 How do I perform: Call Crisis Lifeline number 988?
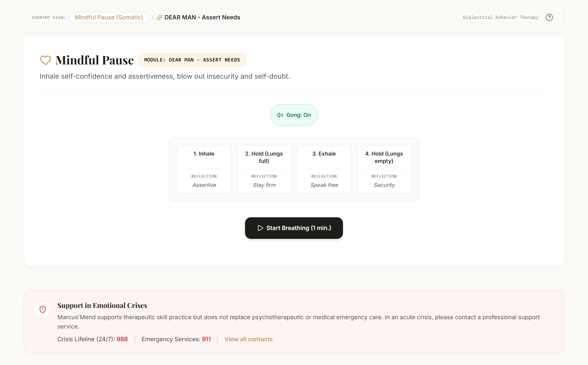coord(122,339)
